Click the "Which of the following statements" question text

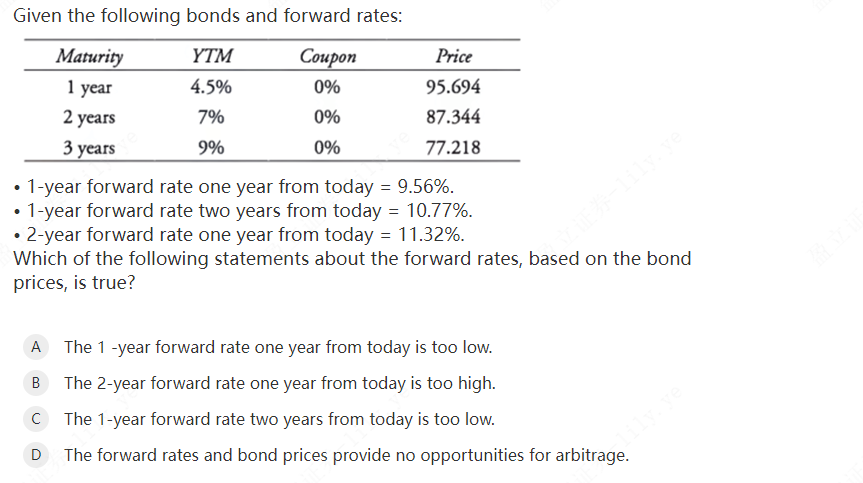tap(352, 259)
